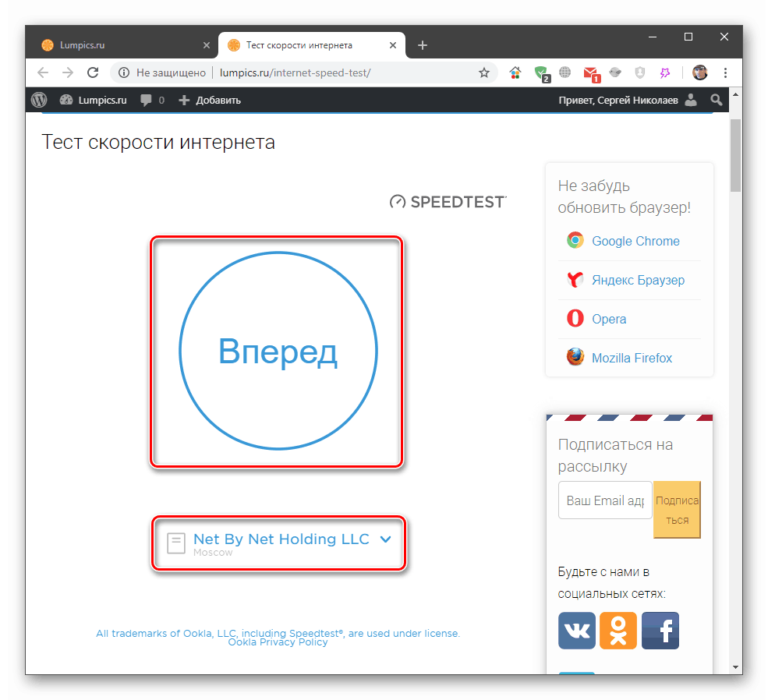Click the Opera logo icon
Screen dimensions: 768x700
tap(575, 318)
